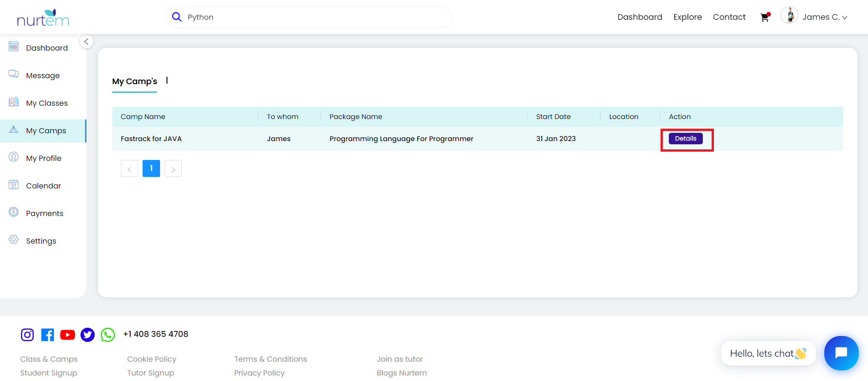868x381 pixels.
Task: View Details for Fastrack for JAVA
Action: [685, 139]
